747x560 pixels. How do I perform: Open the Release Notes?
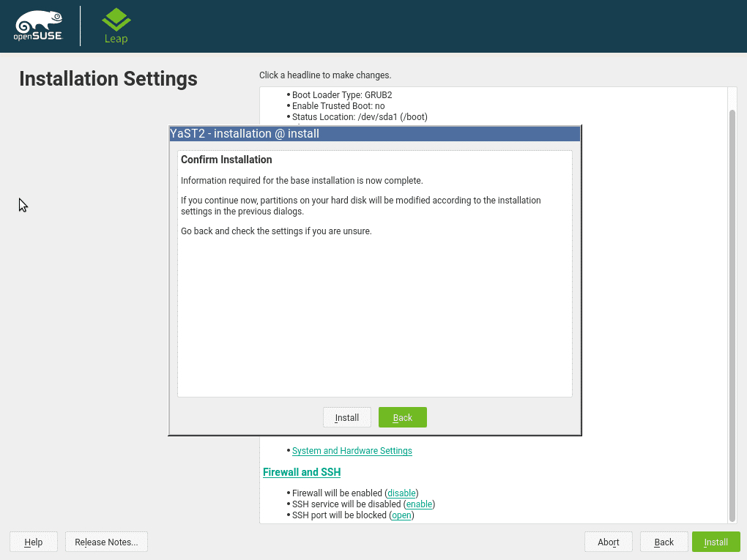coord(106,542)
